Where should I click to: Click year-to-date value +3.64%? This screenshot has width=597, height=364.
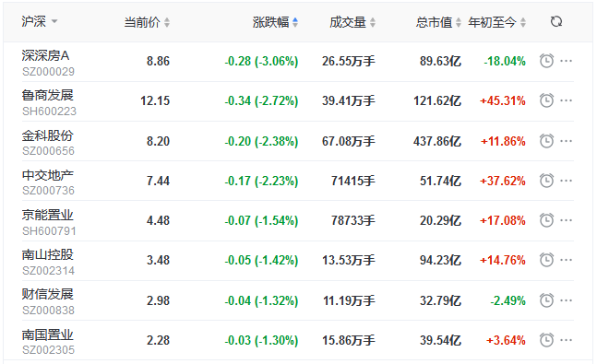(506, 340)
